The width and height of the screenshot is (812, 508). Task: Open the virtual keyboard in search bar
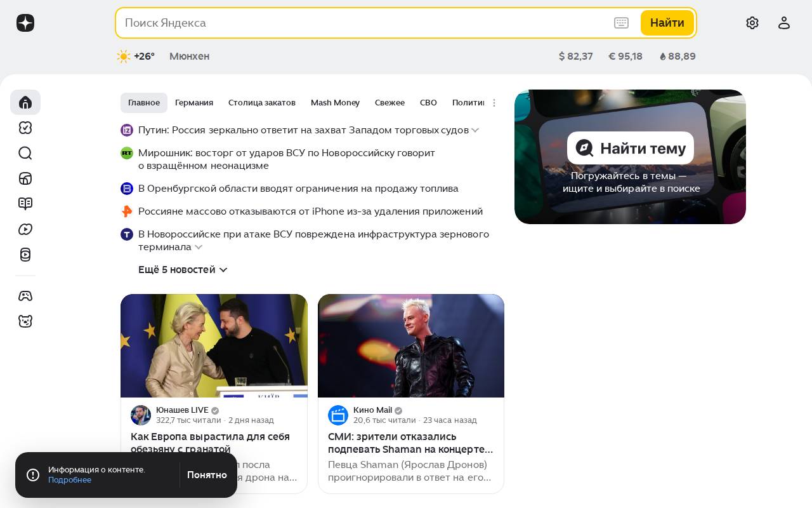pos(622,23)
